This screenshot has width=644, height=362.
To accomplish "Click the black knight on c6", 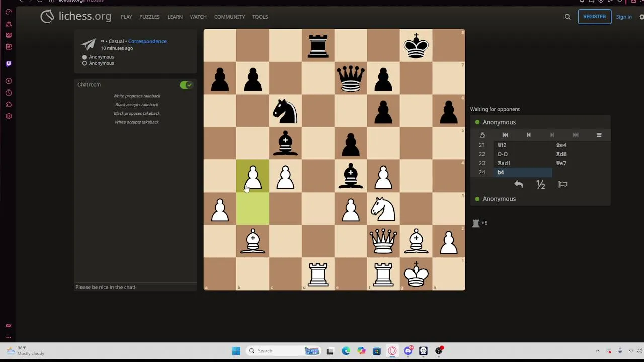I will (285, 111).
